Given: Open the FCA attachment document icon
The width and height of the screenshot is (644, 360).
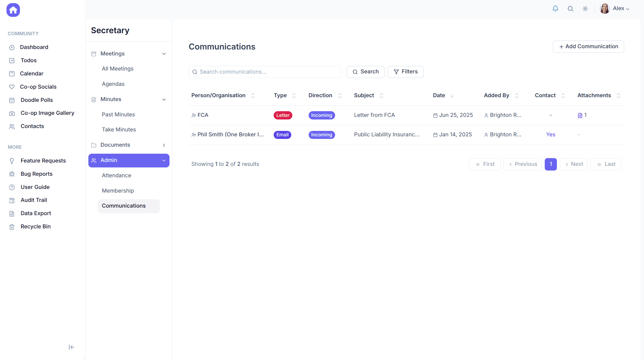Looking at the screenshot, I should tap(580, 115).
